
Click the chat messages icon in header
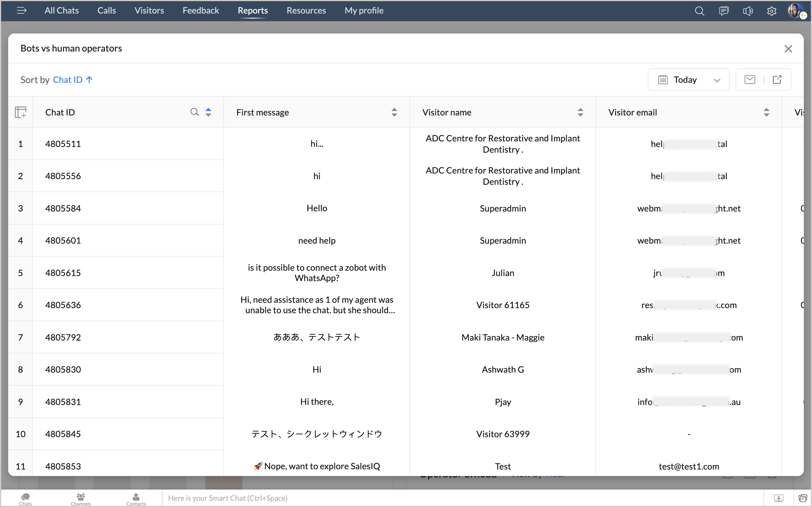pyautogui.click(x=723, y=11)
